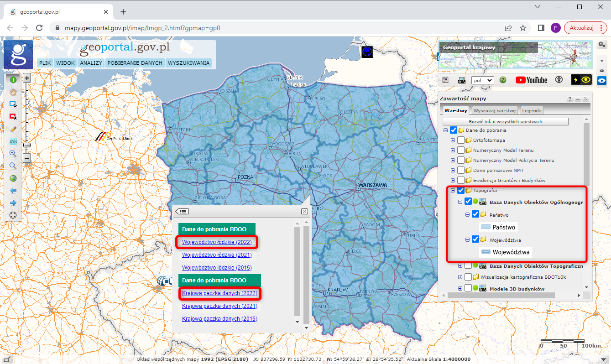The height and width of the screenshot is (364, 611).
Task: Go to previous map view arrow
Action: pos(13,191)
